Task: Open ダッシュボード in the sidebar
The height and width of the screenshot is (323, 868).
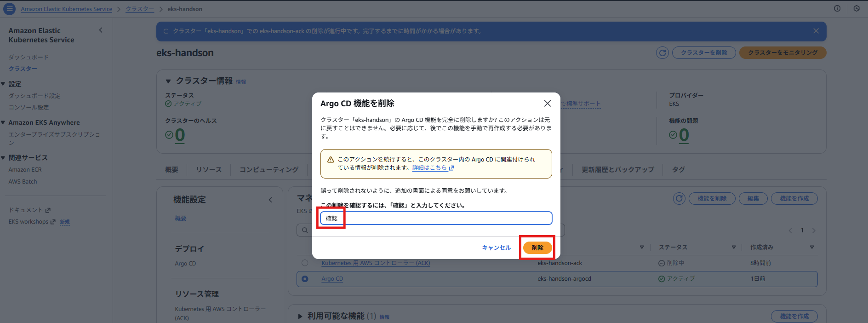Action: (29, 57)
